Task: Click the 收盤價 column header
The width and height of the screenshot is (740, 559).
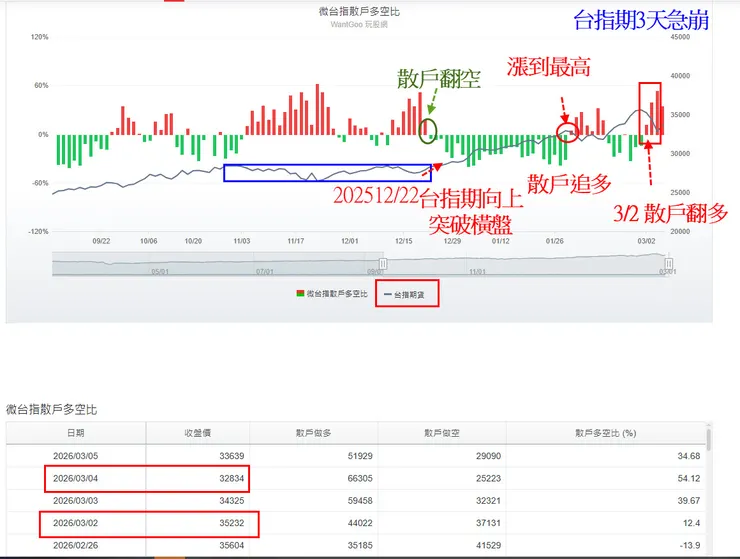Action: [198, 433]
